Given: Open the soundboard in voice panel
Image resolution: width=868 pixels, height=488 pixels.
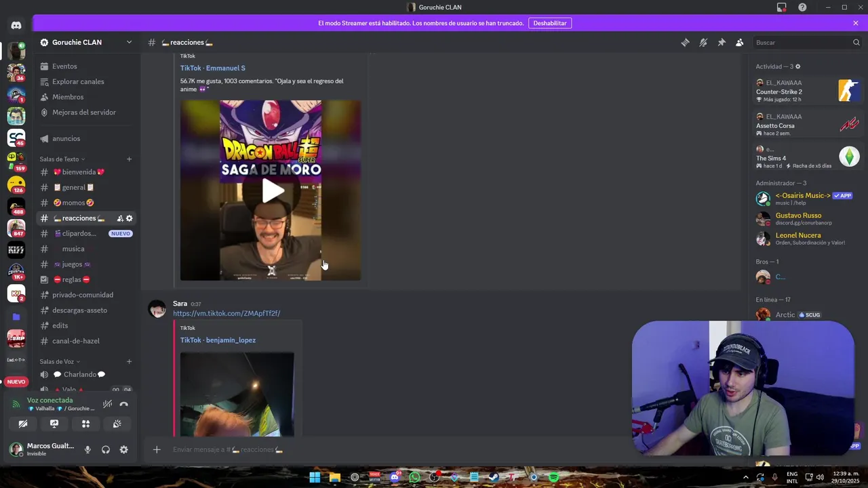Looking at the screenshot, I should (x=117, y=424).
